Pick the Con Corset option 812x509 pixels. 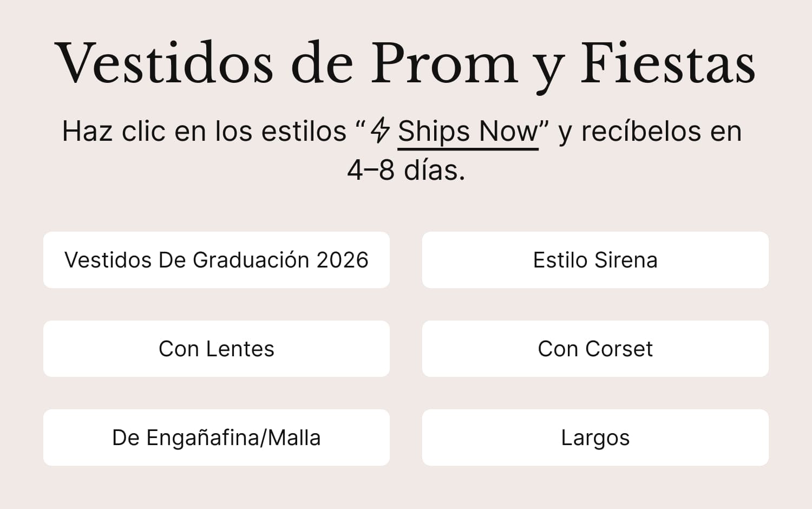point(595,349)
